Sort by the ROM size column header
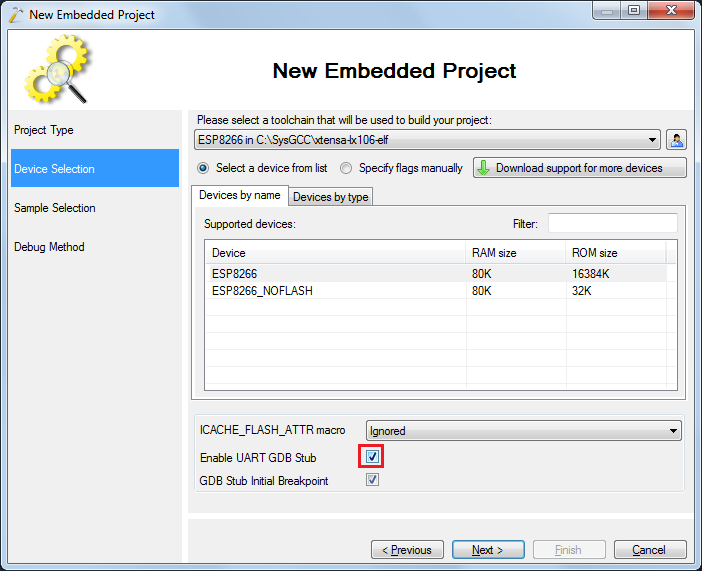 [x=616, y=253]
